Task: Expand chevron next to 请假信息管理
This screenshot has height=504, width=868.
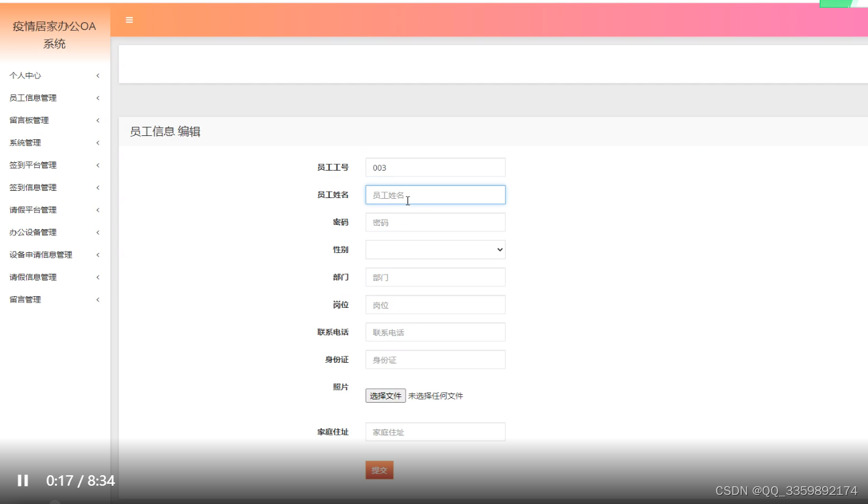Action: point(98,277)
